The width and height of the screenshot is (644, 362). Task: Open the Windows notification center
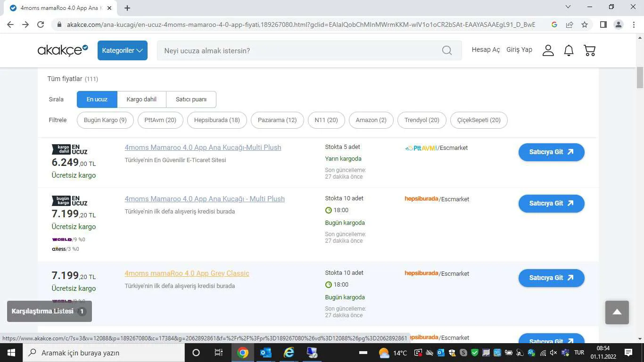628,353
